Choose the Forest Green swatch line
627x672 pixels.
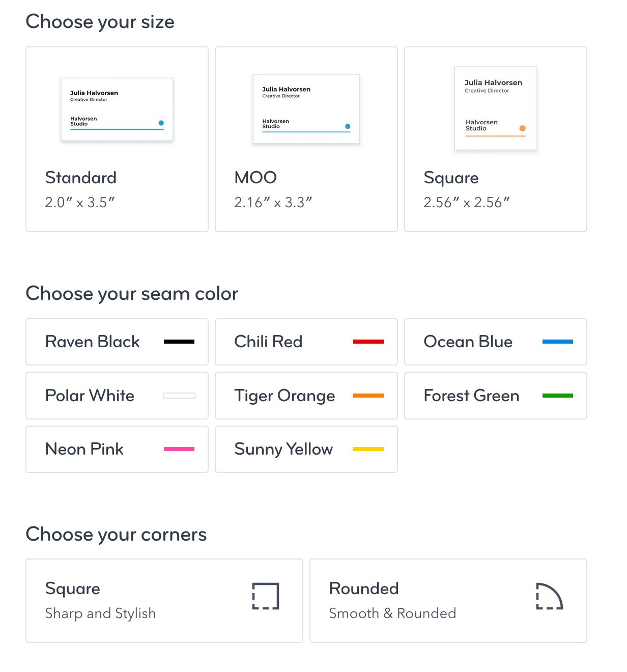[558, 396]
